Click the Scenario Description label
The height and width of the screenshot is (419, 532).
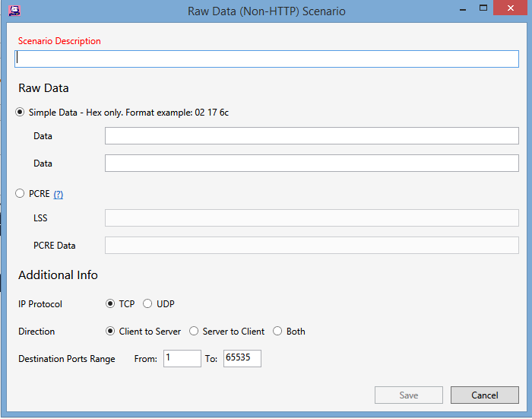(x=59, y=41)
